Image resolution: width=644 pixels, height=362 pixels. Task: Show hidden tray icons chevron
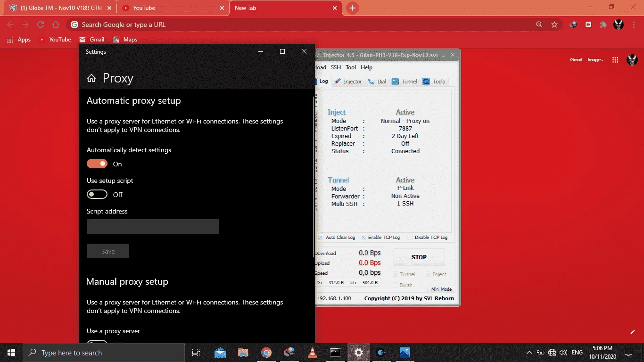(529, 353)
